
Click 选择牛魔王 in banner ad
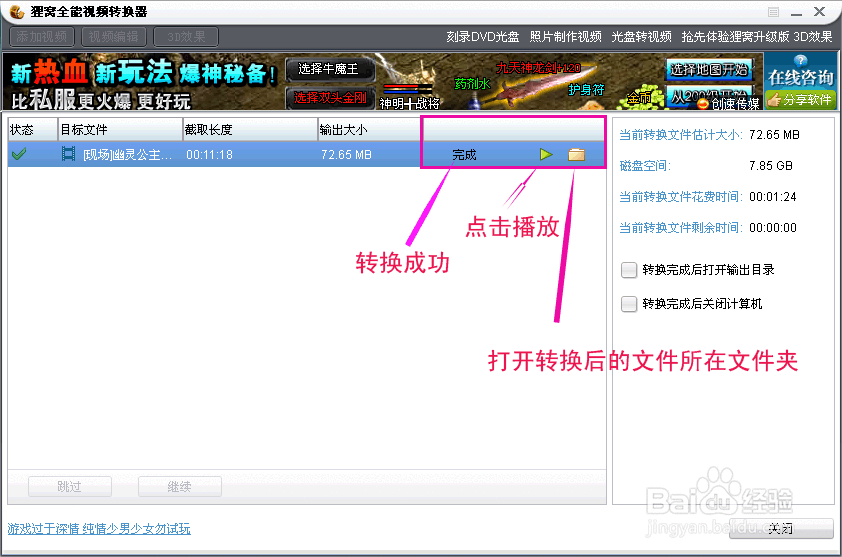(x=329, y=69)
